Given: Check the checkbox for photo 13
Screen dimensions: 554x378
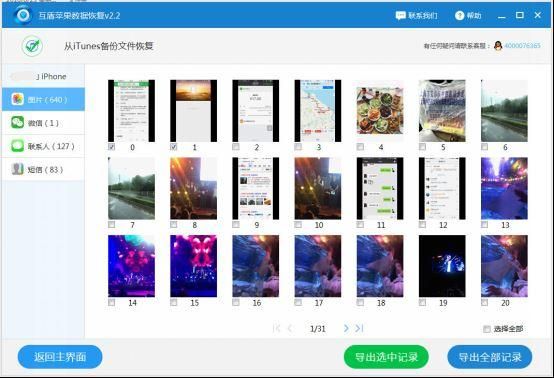Looking at the screenshot, I should click(x=485, y=224).
